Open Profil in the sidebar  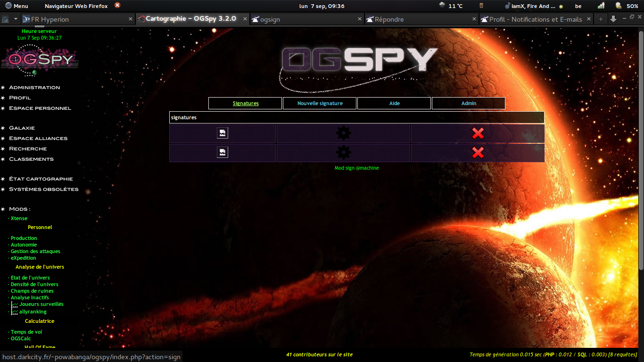pos(20,98)
